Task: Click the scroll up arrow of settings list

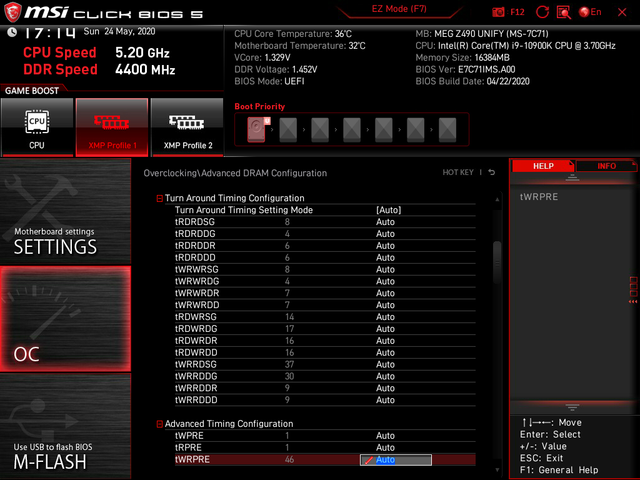Action: (x=497, y=200)
